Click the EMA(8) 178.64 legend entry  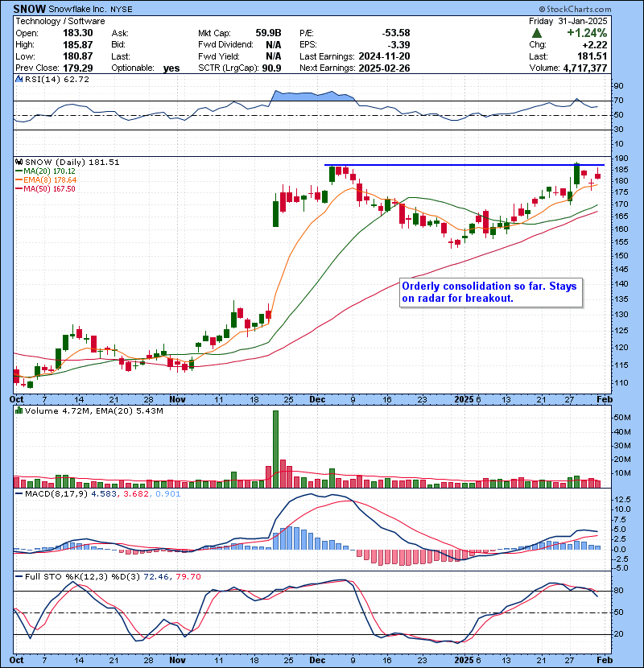(50, 179)
